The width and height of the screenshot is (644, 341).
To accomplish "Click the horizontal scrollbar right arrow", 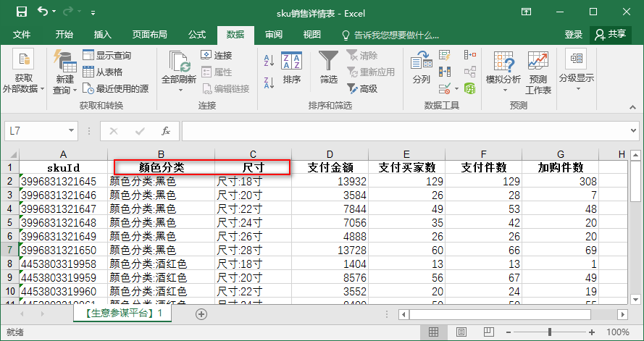I will pyautogui.click(x=623, y=315).
